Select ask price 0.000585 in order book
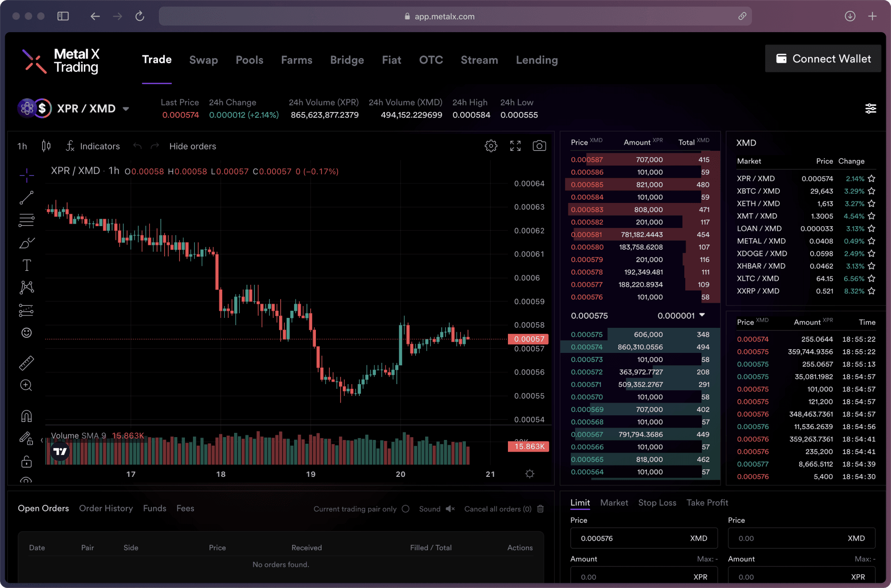The image size is (891, 588). click(587, 185)
